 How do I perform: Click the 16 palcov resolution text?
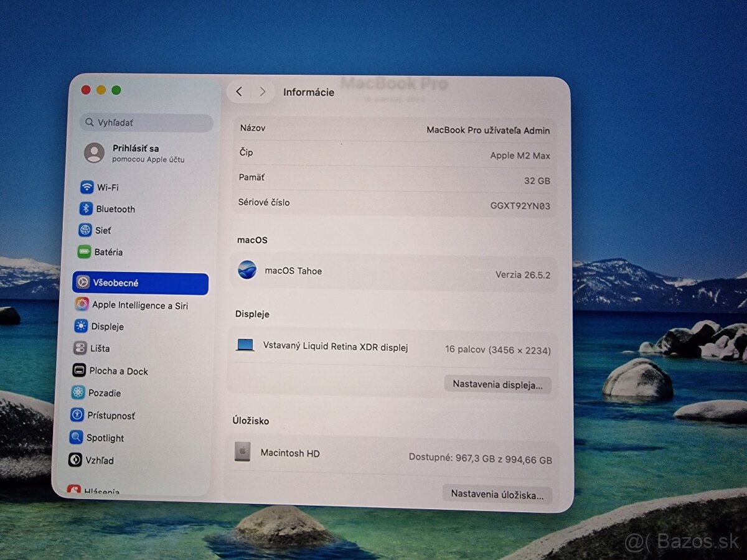click(498, 350)
